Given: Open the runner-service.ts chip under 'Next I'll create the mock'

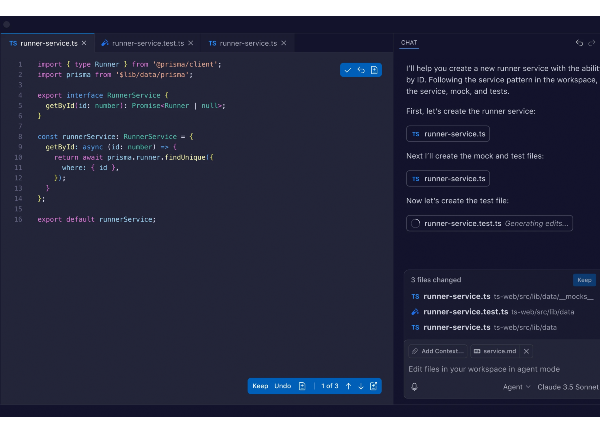Looking at the screenshot, I should (x=448, y=179).
